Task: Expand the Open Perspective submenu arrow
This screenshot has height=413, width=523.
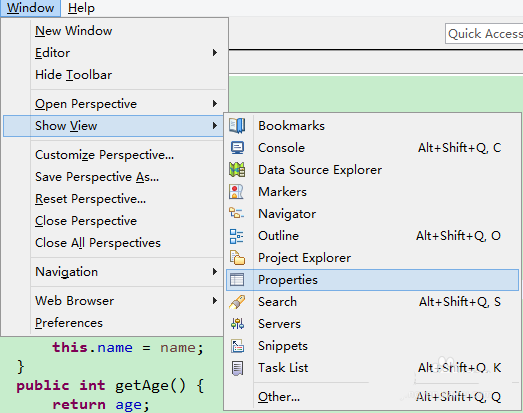Action: click(215, 104)
